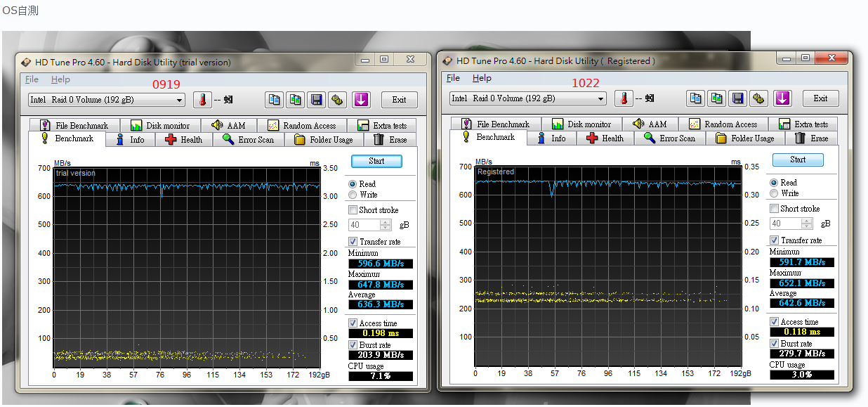
Task: Click short stroke gB spinner in Registered window
Action: (806, 224)
